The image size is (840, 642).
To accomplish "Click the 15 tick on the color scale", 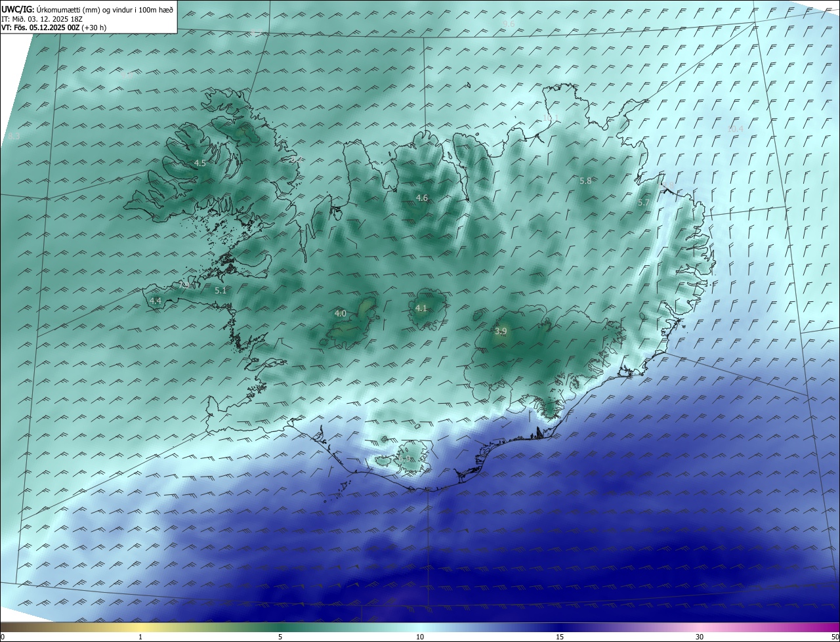I will (x=560, y=637).
